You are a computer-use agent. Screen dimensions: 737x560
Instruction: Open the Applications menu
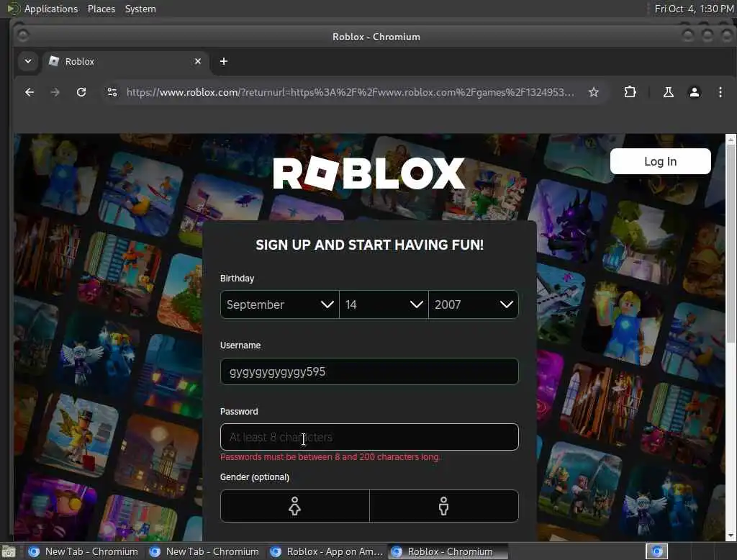pos(51,9)
